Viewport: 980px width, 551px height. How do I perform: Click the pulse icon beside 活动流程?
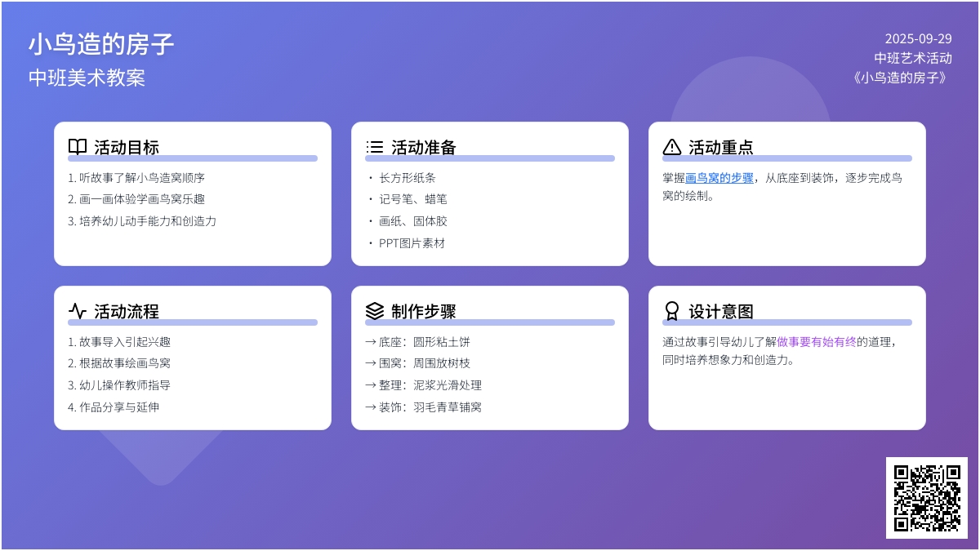coord(78,311)
